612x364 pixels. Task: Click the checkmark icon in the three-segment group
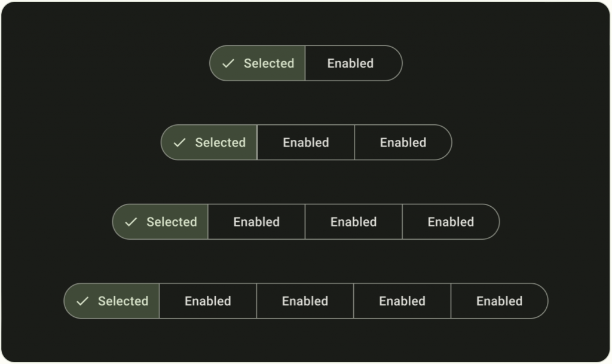pos(179,143)
